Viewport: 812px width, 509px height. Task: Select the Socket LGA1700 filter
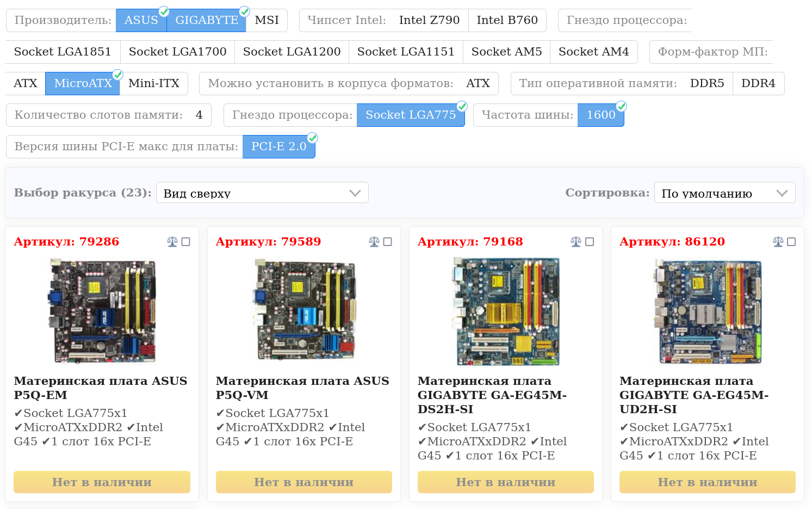[x=177, y=52]
